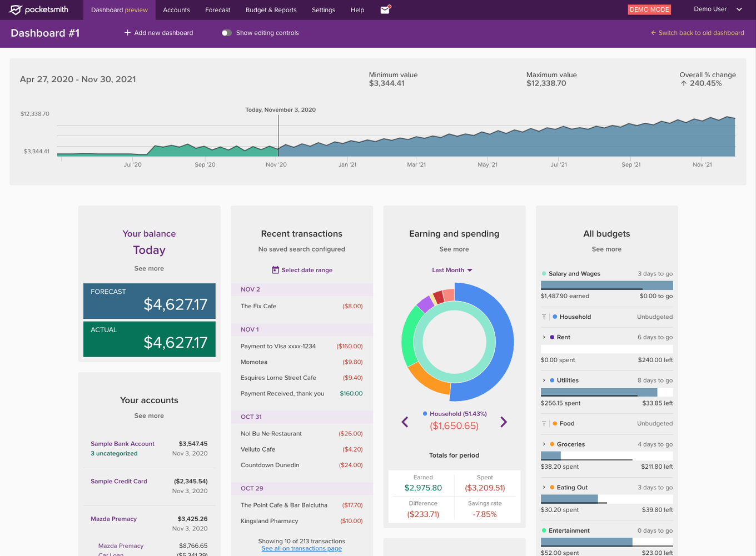
Task: Expand the Rent budget row
Action: coord(544,337)
